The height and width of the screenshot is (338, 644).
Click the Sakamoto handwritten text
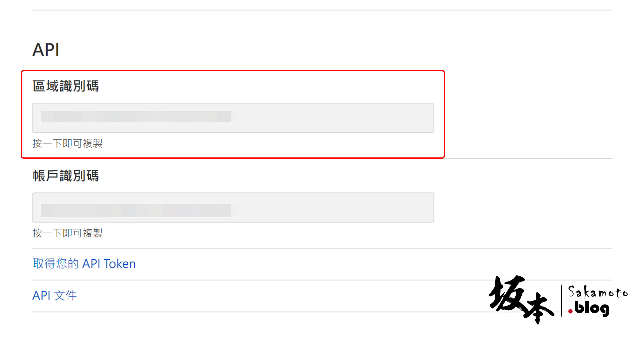tap(598, 292)
